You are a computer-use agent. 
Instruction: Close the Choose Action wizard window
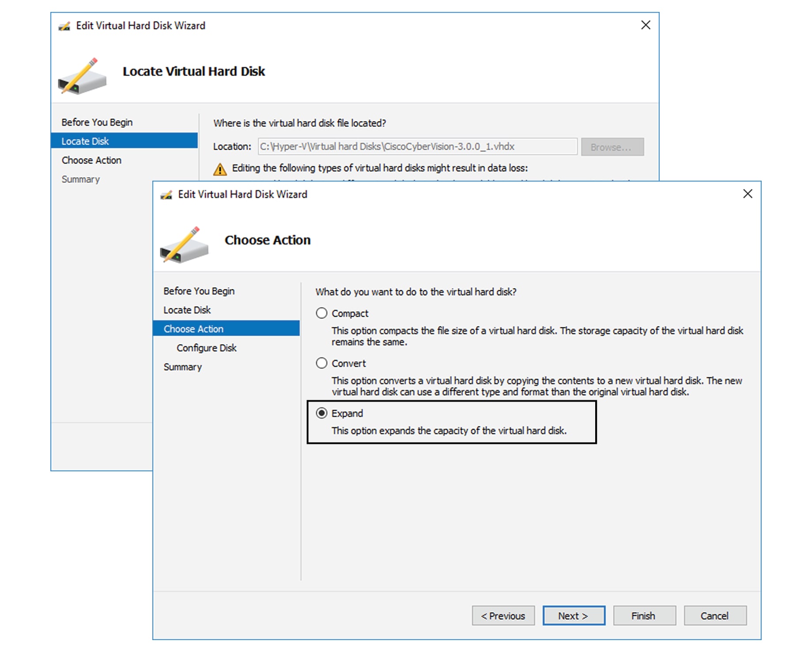(x=748, y=194)
